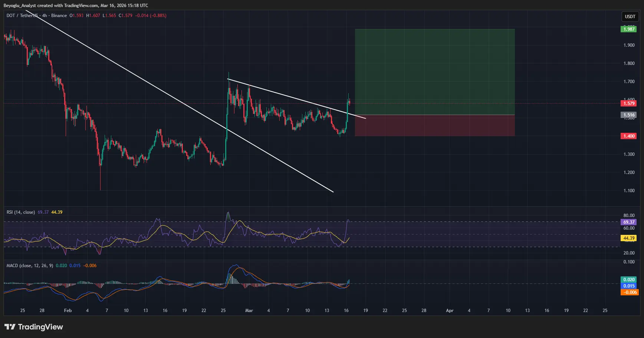Click the green 1.987 take-profit price label
This screenshot has height=338, width=644.
pyautogui.click(x=629, y=29)
